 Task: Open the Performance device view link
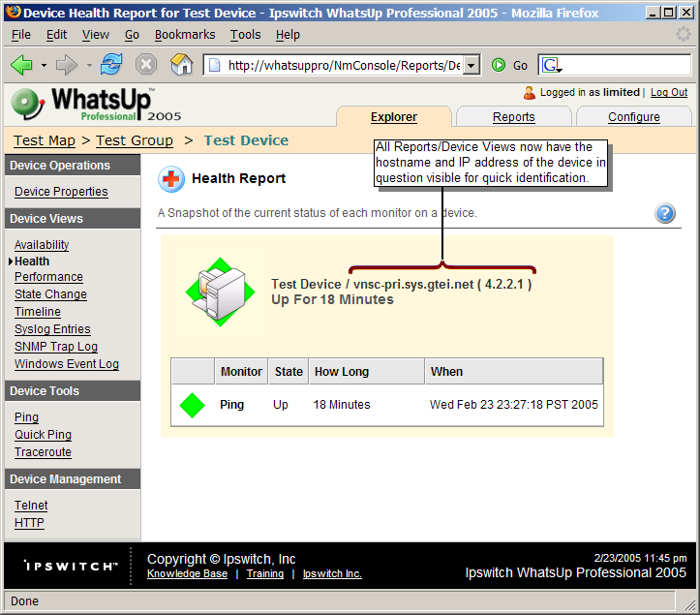(x=48, y=277)
